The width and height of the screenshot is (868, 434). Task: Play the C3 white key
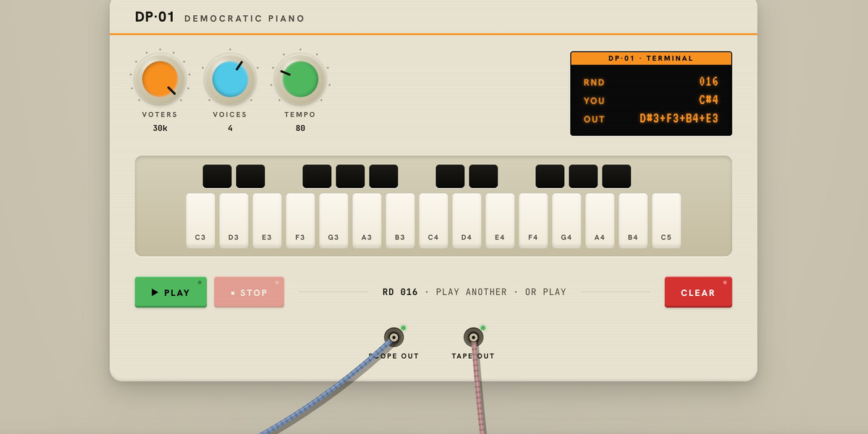200,221
